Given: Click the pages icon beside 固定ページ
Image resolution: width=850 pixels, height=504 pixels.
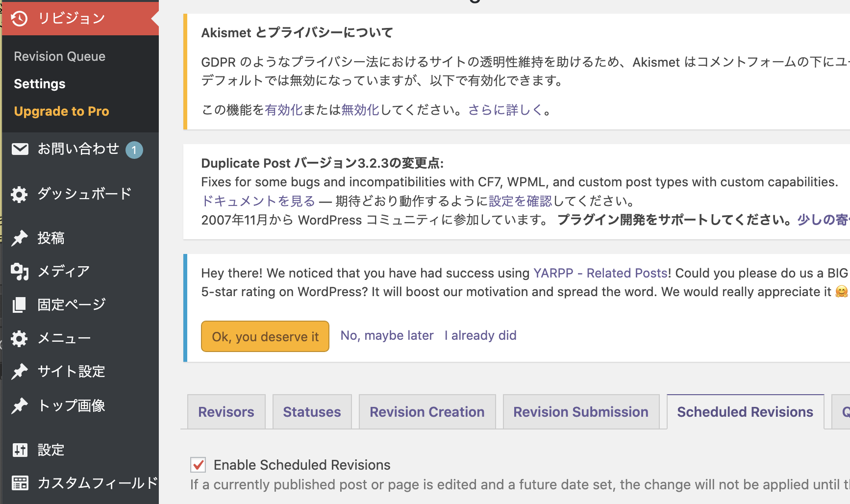Looking at the screenshot, I should click(20, 304).
